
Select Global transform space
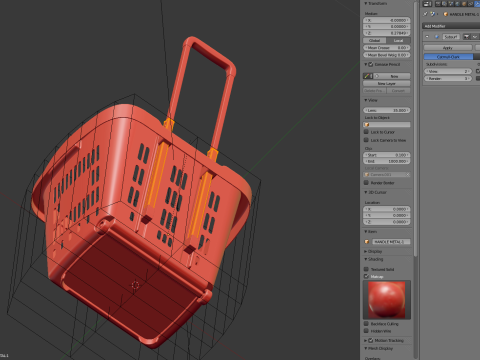(x=375, y=40)
